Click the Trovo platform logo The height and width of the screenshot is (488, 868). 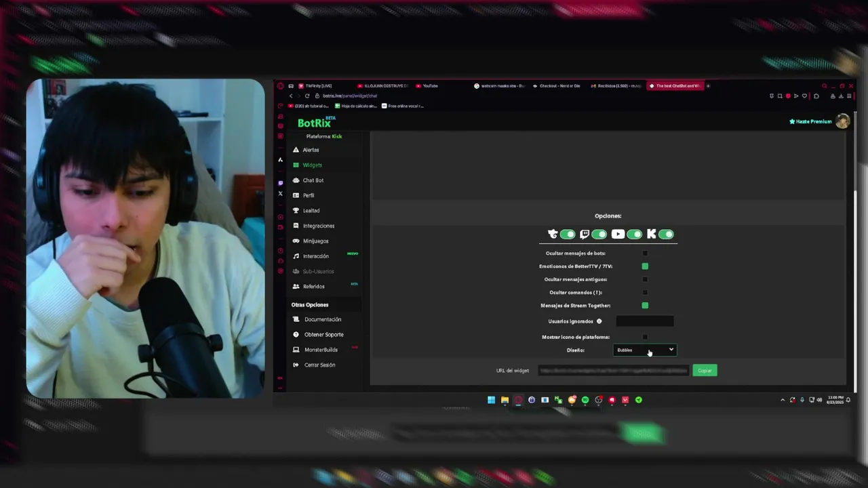[553, 235]
